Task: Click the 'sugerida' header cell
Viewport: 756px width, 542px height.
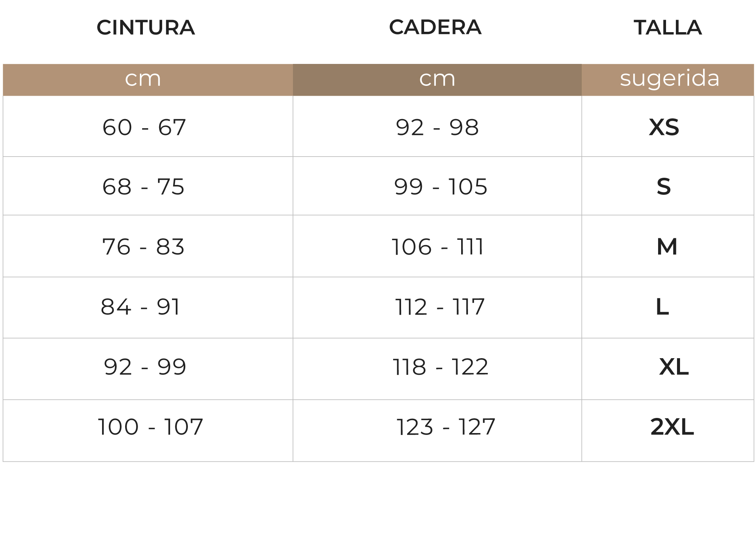Action: point(668,80)
